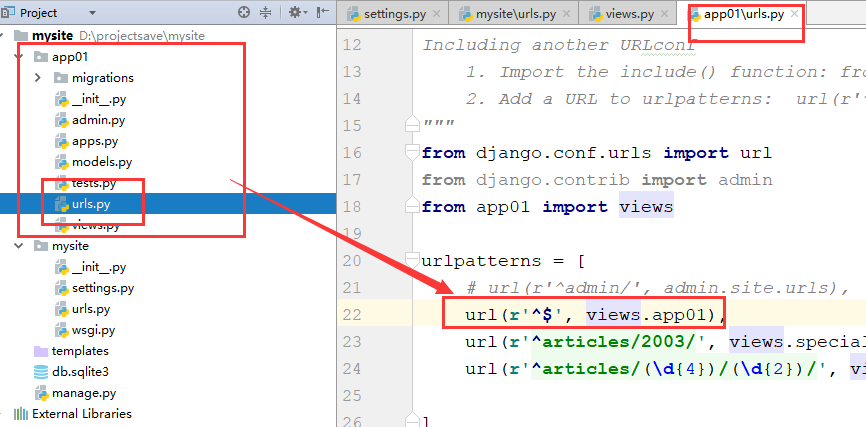Open urls.py under mysite package

(x=91, y=309)
